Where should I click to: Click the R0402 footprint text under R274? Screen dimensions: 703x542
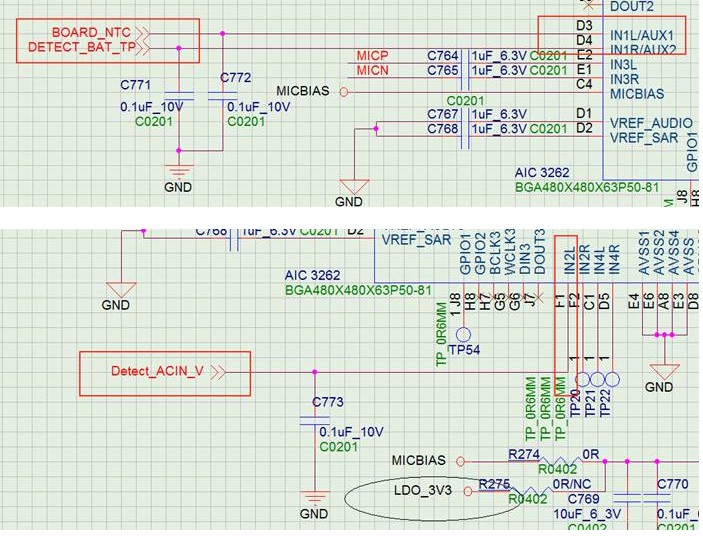point(557,469)
